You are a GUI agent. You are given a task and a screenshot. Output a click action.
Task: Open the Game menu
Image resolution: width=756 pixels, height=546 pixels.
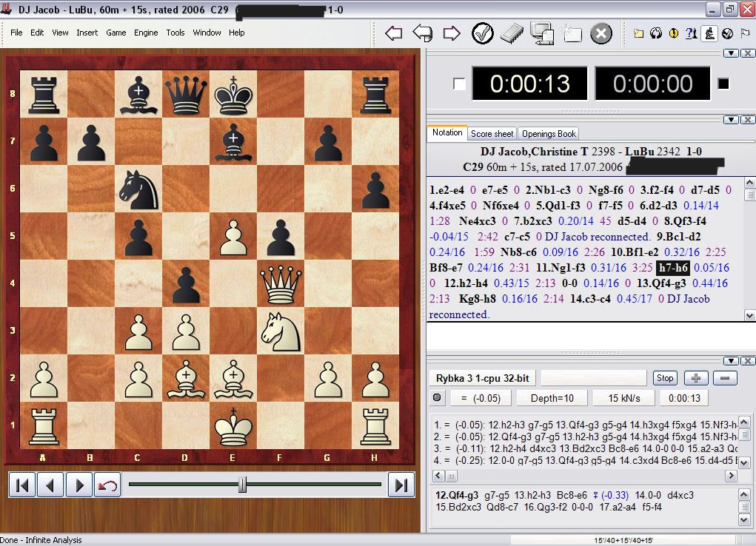tap(116, 33)
